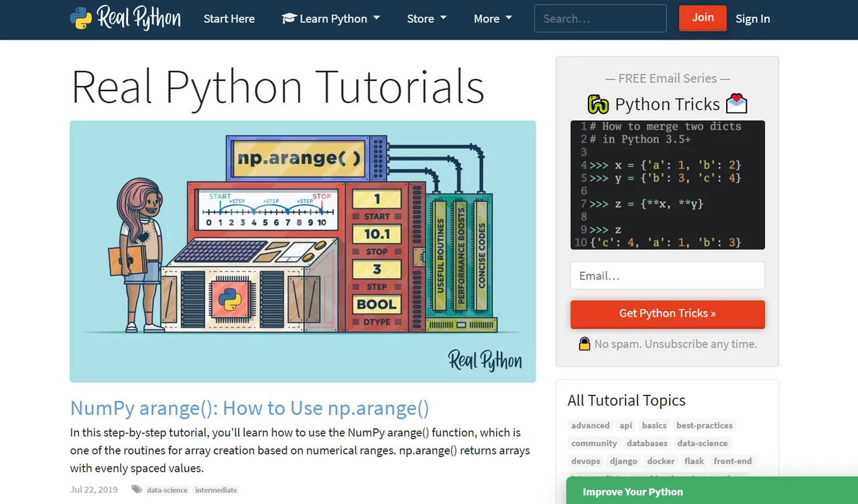Screen dimensions: 858x504
Task: Click the snake icon next to Python Tricks
Action: [x=598, y=105]
